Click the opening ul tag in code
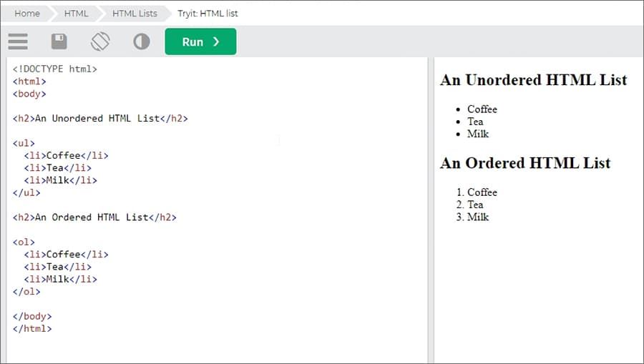Image resolution: width=644 pixels, height=364 pixels. [x=24, y=143]
